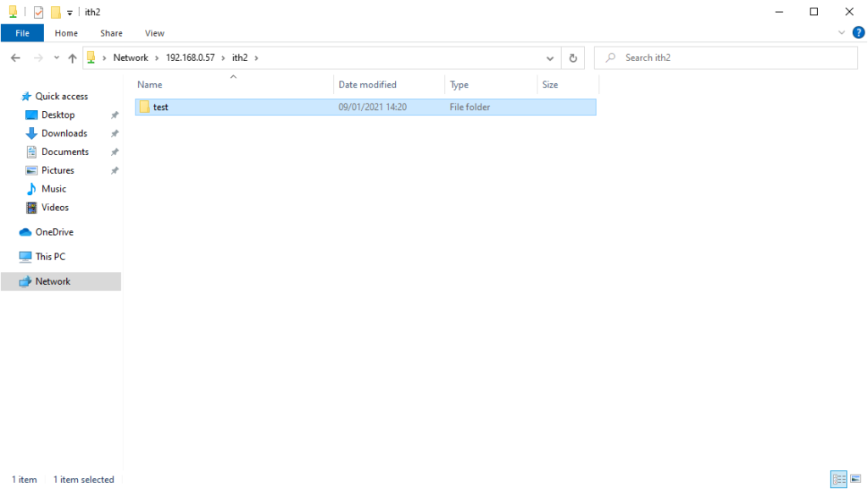Sort by the Name column header
Image resolution: width=868 pixels, height=489 pixels.
149,85
